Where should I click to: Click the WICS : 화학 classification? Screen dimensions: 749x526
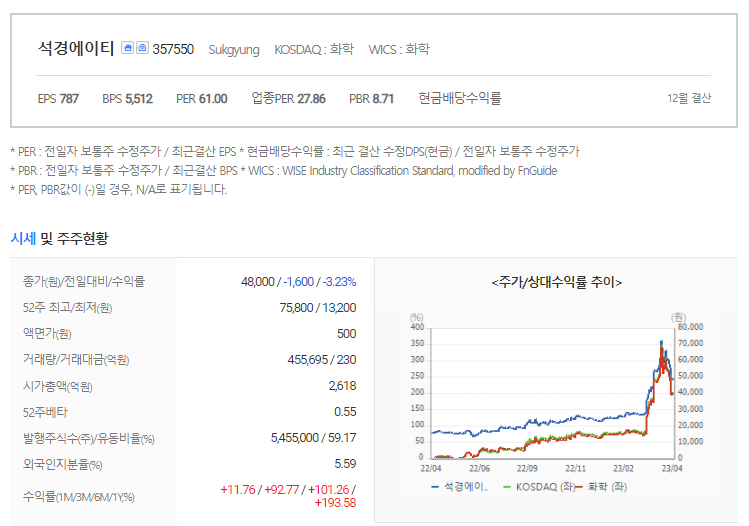point(399,49)
